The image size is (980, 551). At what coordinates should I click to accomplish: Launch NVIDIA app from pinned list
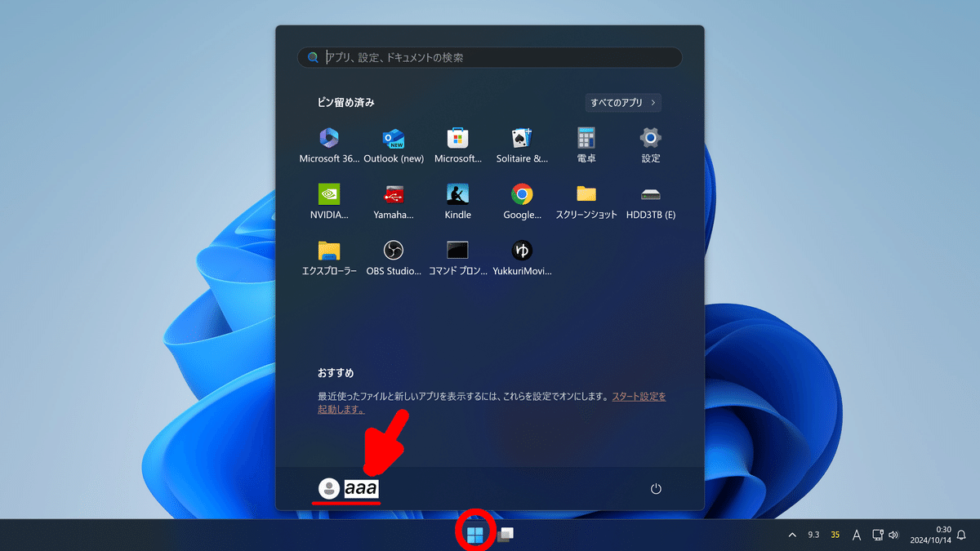tap(329, 202)
